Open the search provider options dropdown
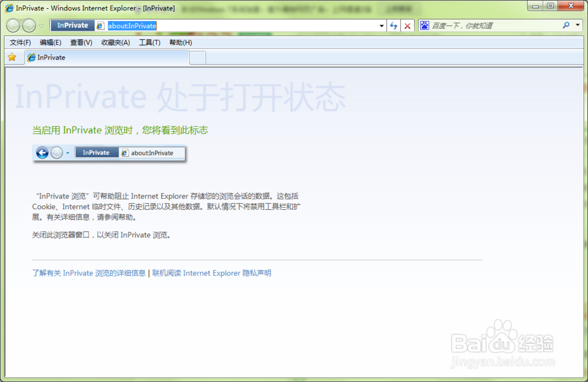Image resolution: width=588 pixels, height=382 pixels. [x=577, y=25]
